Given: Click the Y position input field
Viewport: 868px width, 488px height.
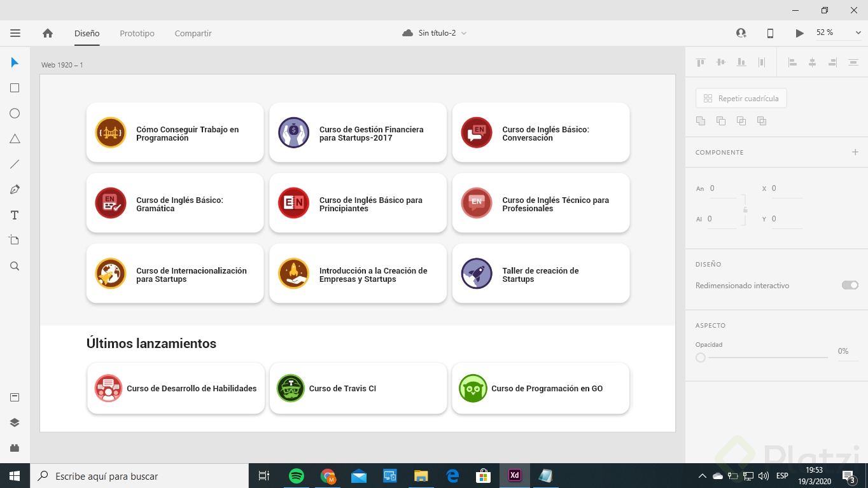Looking at the screenshot, I should pos(787,219).
